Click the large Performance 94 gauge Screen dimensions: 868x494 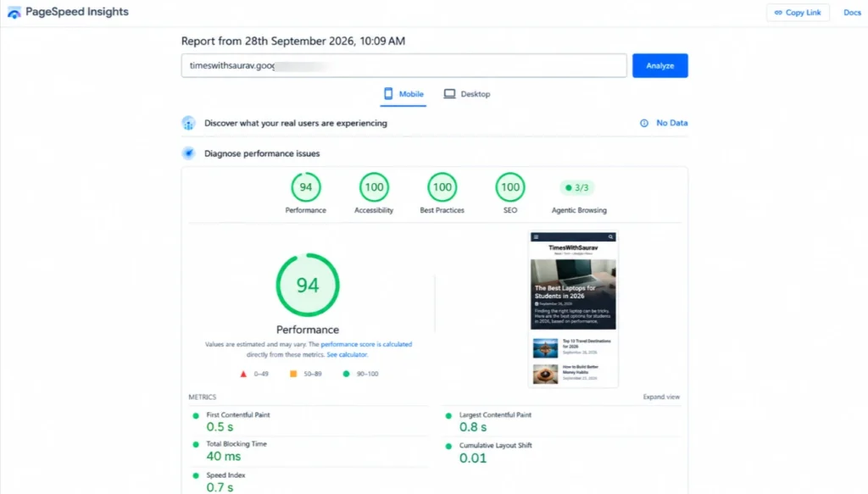308,285
